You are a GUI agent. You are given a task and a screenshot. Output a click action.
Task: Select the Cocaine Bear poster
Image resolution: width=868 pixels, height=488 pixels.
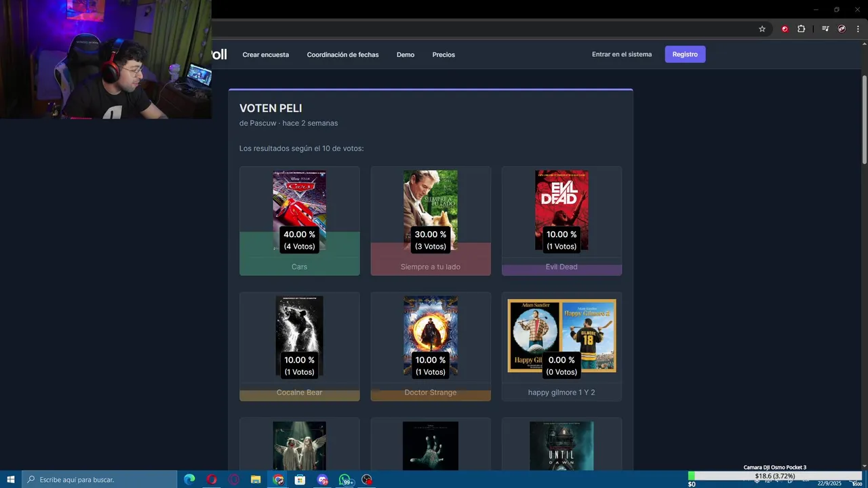pos(299,336)
